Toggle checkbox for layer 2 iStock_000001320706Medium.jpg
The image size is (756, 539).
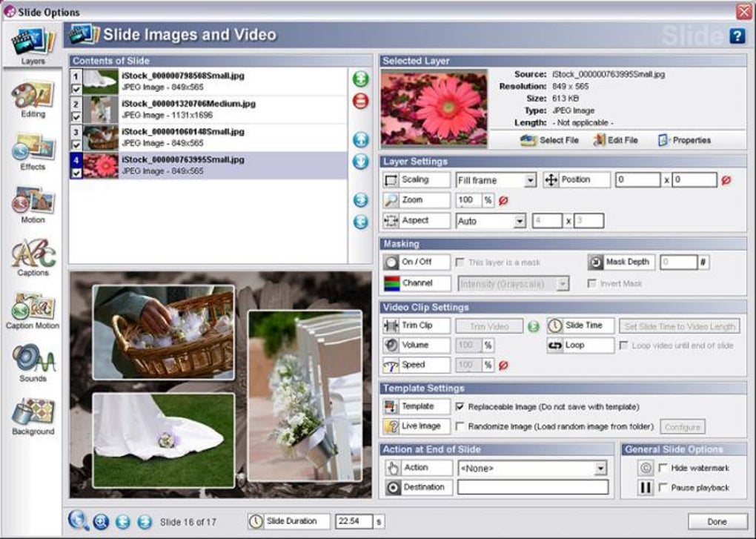tap(76, 116)
